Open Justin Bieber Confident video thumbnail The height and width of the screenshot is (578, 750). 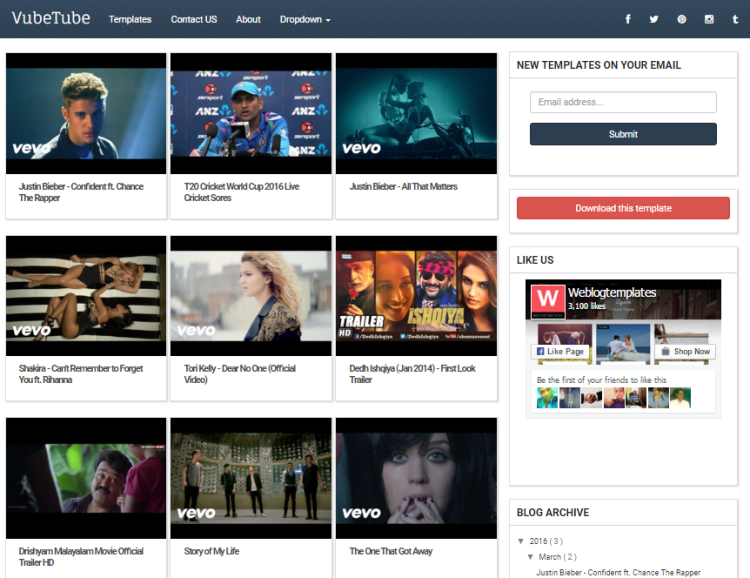point(86,113)
